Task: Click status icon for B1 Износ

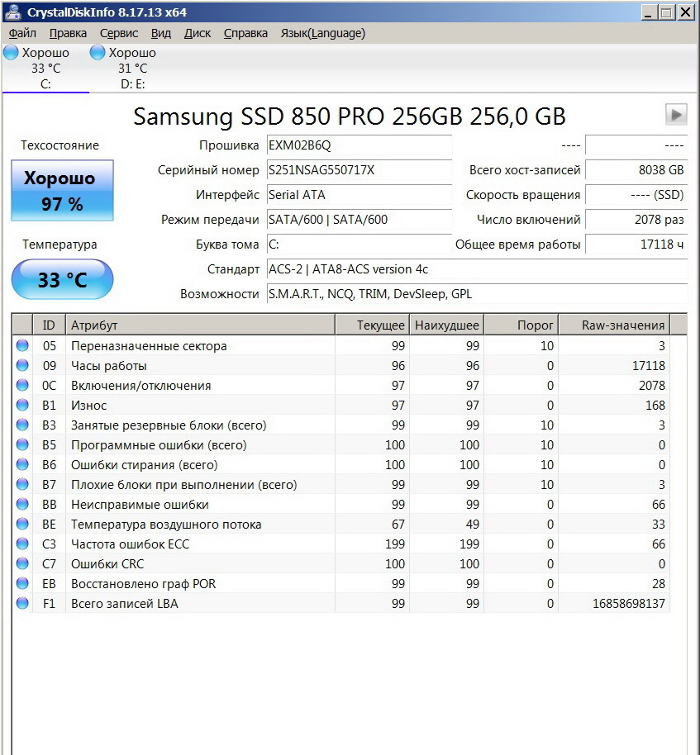Action: pyautogui.click(x=22, y=405)
